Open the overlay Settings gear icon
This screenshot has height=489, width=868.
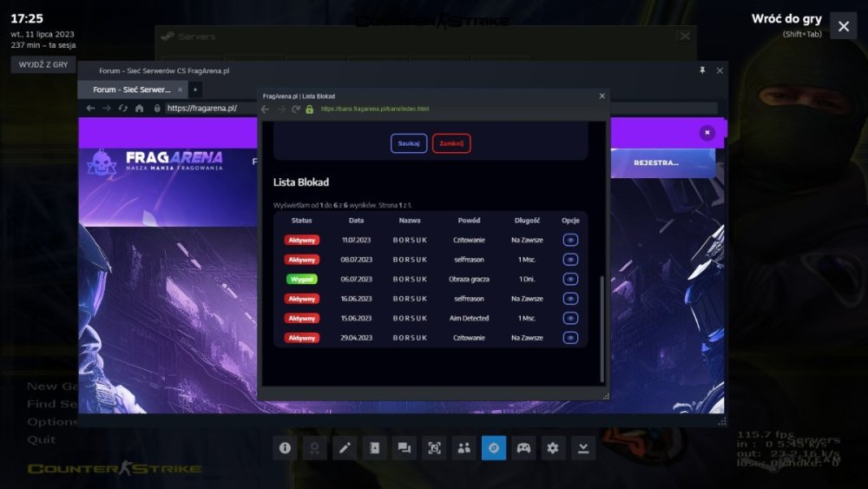pyautogui.click(x=553, y=448)
